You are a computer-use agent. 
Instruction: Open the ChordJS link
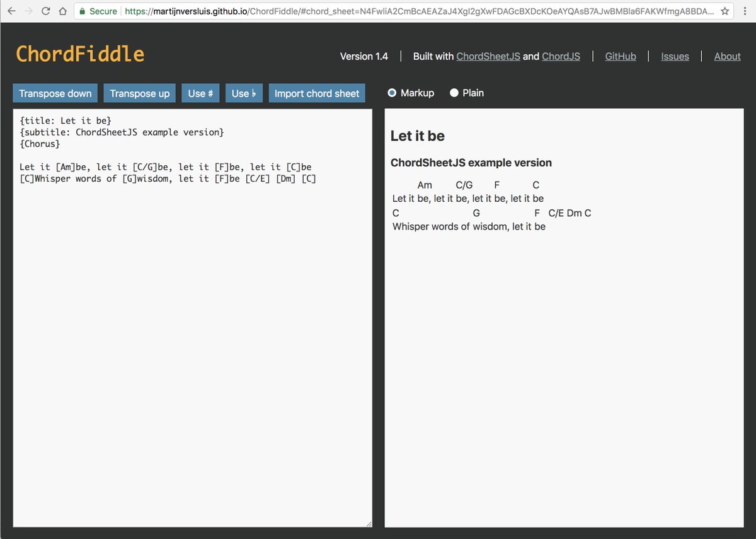click(x=561, y=56)
